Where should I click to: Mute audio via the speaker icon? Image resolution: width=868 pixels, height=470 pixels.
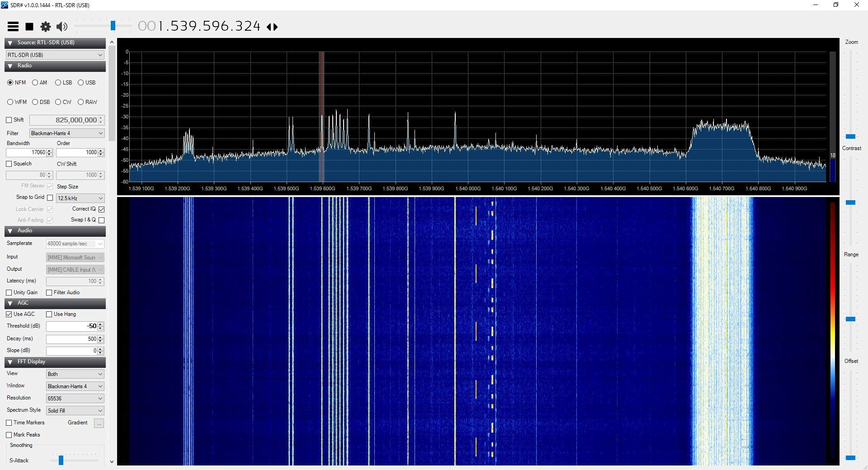(x=62, y=27)
